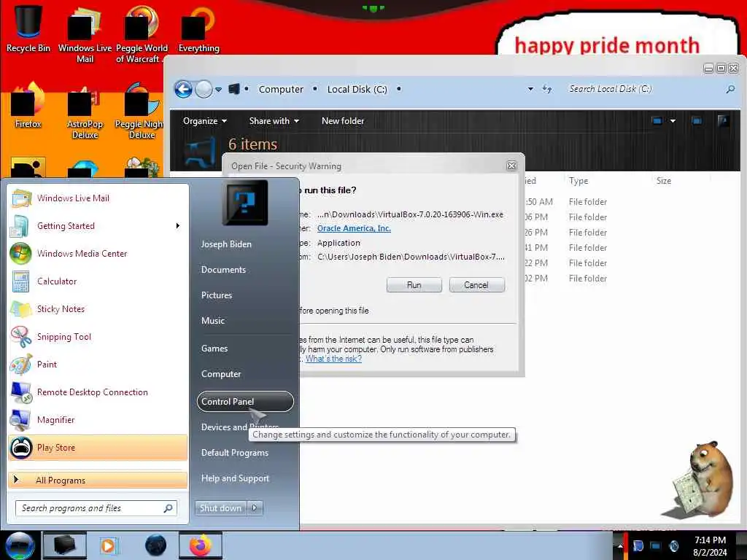Viewport: 747px width, 560px height.
Task: Click Explorer forward navigation button
Action: pos(204,89)
